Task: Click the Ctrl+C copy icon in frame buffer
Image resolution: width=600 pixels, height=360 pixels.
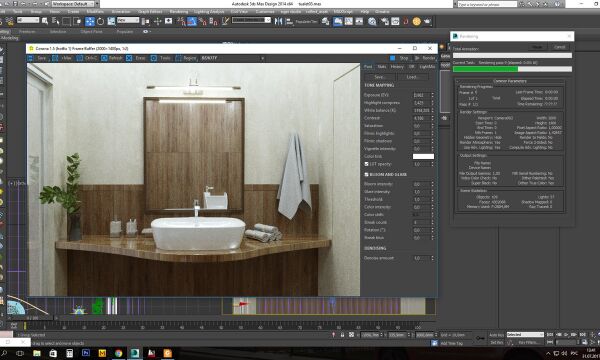Action: (x=87, y=58)
